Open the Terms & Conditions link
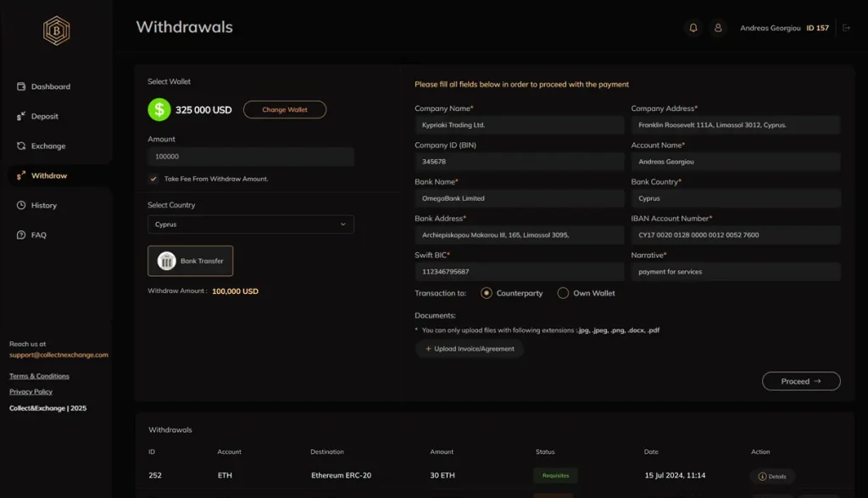Screen dimensions: 868x498 [39, 376]
